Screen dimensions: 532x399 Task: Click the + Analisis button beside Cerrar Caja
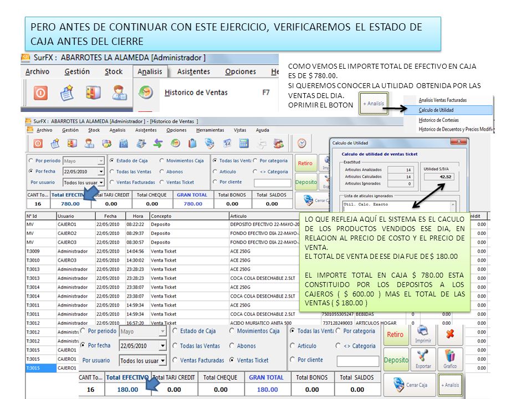pyautogui.click(x=450, y=385)
